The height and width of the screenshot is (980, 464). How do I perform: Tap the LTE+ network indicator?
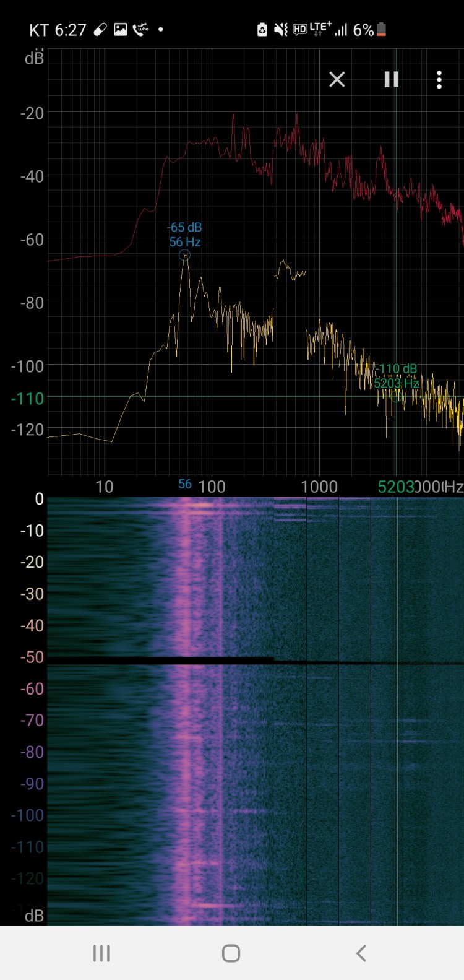(x=320, y=28)
